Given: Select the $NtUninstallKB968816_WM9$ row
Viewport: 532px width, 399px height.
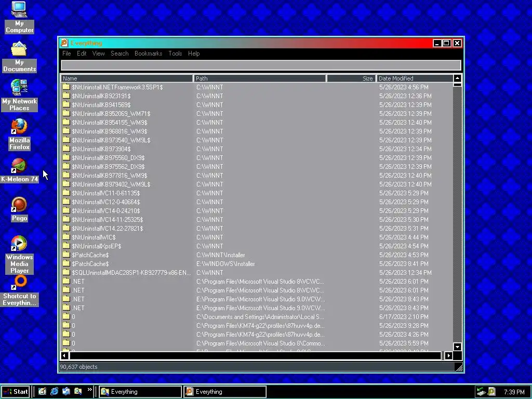Looking at the screenshot, I should (257, 131).
